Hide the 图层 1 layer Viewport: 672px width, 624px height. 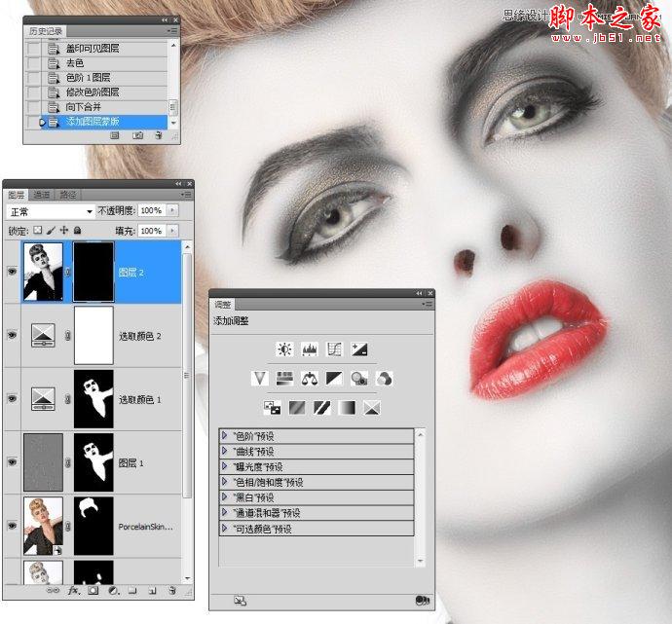point(12,462)
